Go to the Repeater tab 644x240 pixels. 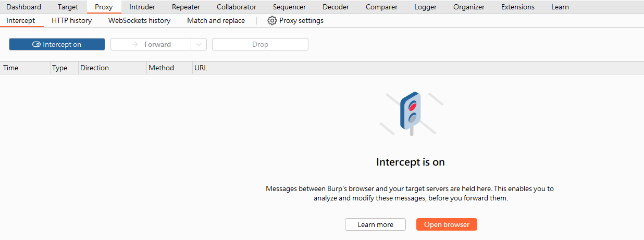click(x=186, y=7)
